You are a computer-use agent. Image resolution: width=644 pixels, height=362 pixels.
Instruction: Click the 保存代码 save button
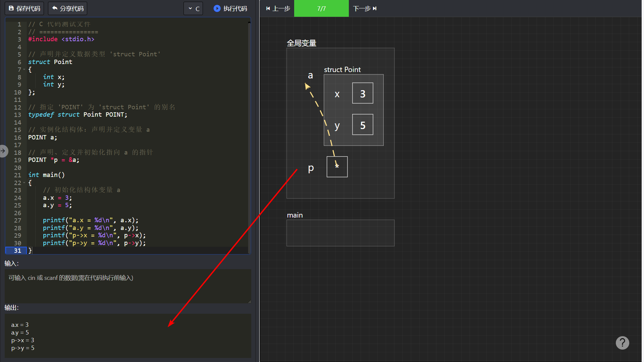[24, 8]
